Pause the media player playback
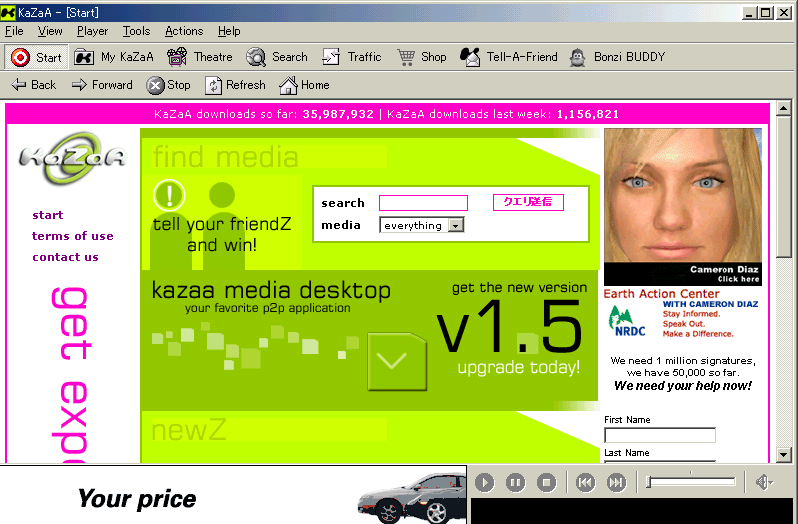The image size is (798, 524). coord(515,483)
